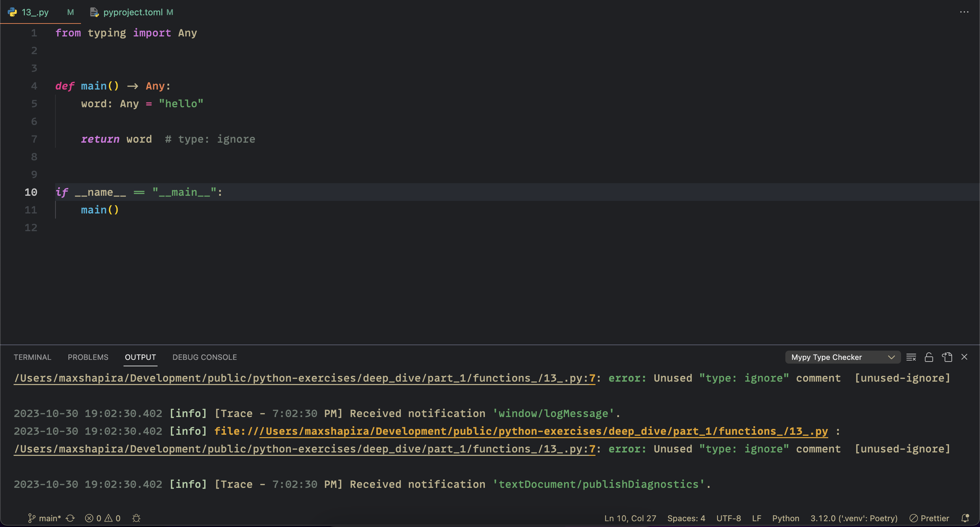Toggle the Spaces: 4 indentation setting

coord(686,518)
